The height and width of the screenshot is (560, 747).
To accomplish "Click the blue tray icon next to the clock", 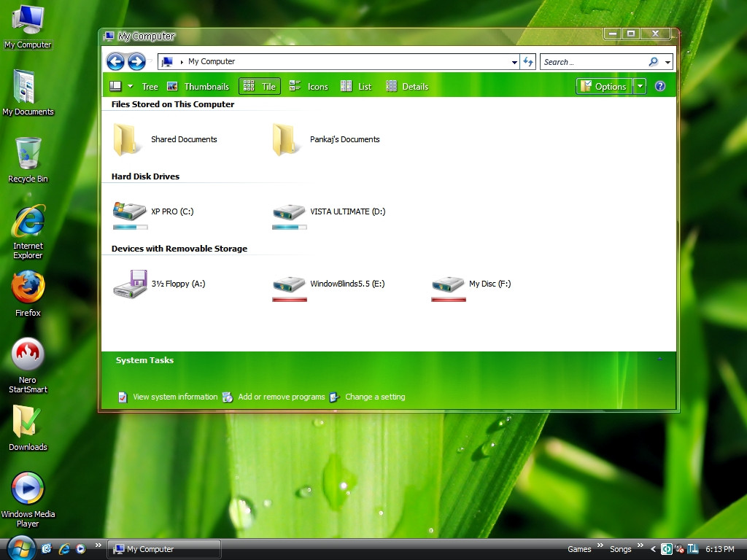I will click(692, 549).
